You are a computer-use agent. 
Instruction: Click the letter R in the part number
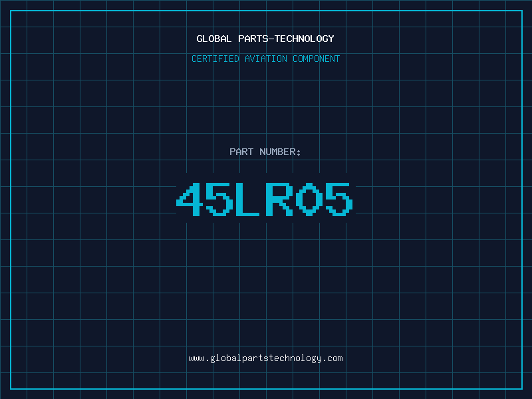click(279, 199)
